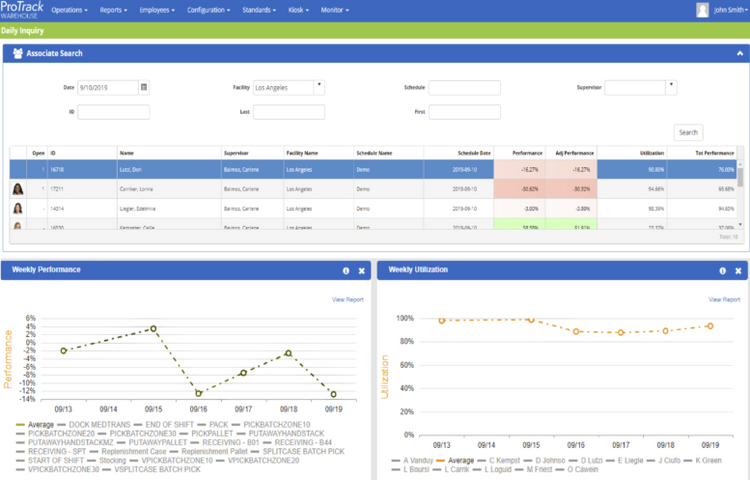The image size is (750, 480).
Task: Sort by the Facility Name column header
Action: tap(319, 153)
